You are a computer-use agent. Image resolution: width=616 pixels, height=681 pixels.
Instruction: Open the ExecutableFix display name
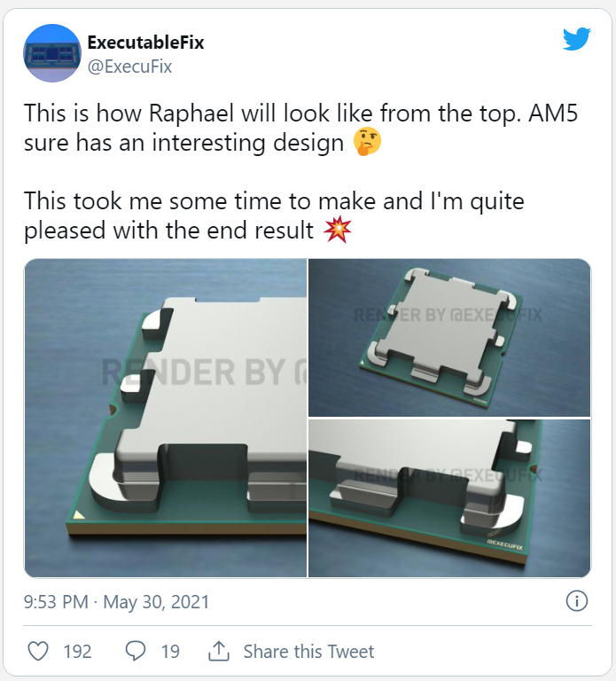tap(145, 43)
